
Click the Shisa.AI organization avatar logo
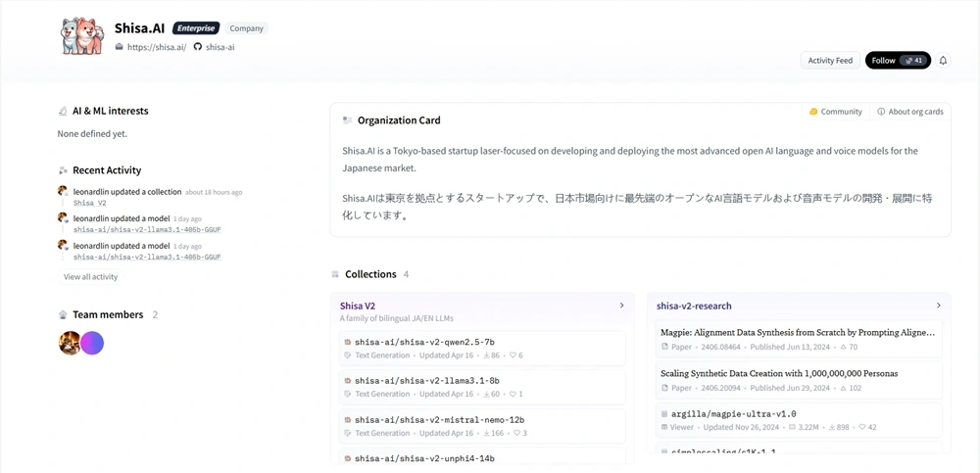(x=80, y=35)
